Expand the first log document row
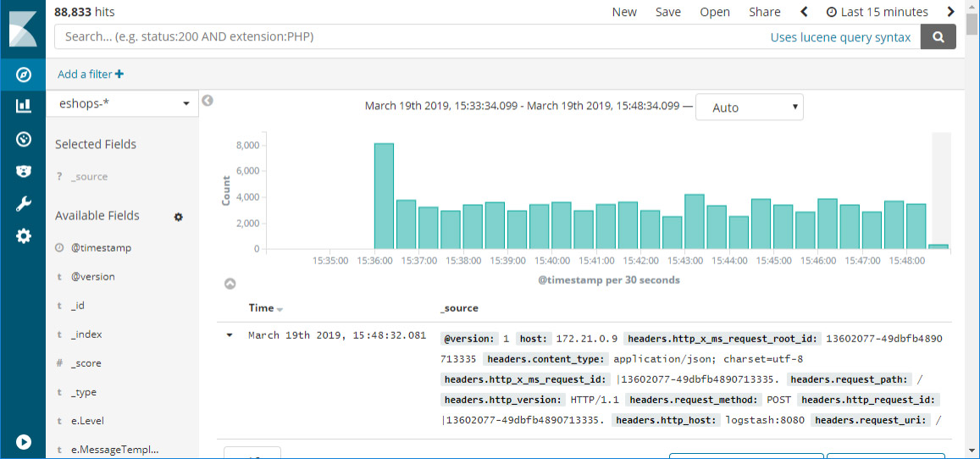The image size is (980, 459). click(x=229, y=335)
